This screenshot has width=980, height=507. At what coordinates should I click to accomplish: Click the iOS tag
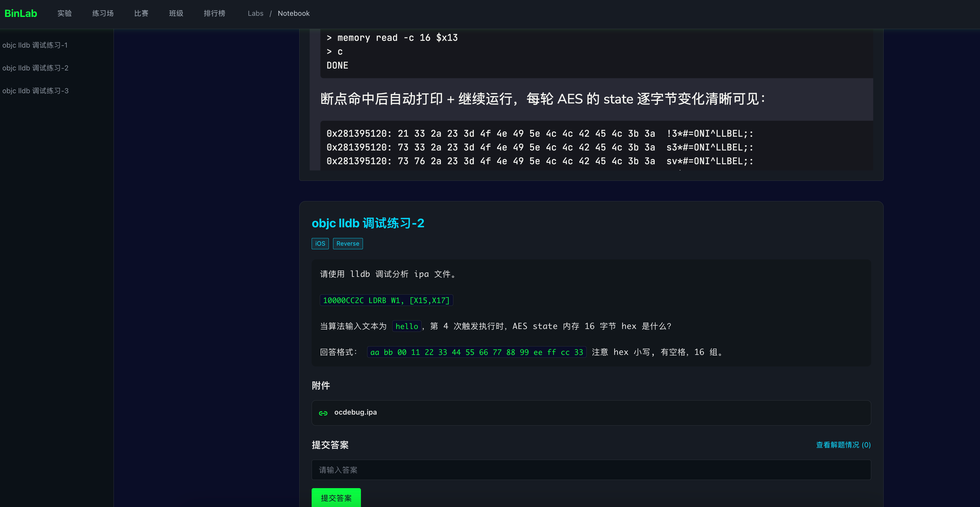(320, 243)
